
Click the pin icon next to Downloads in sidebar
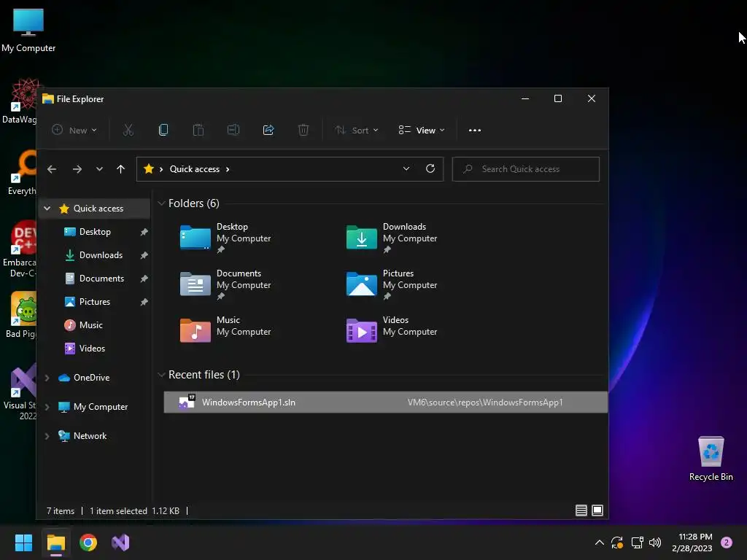144,255
